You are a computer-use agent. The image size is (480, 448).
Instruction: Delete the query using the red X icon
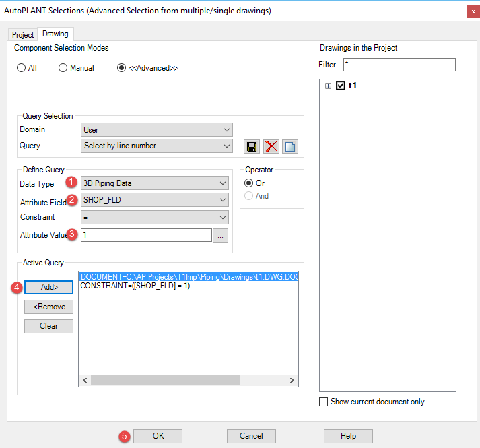point(271,146)
